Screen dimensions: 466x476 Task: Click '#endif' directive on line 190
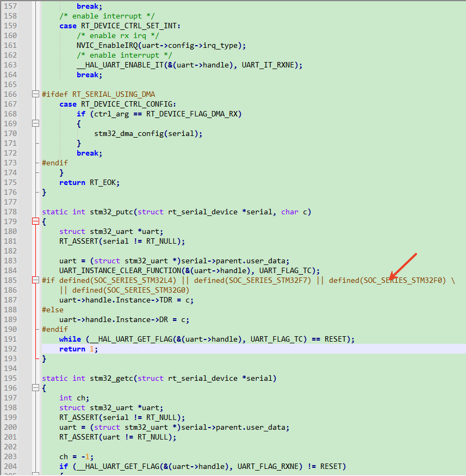pos(55,329)
